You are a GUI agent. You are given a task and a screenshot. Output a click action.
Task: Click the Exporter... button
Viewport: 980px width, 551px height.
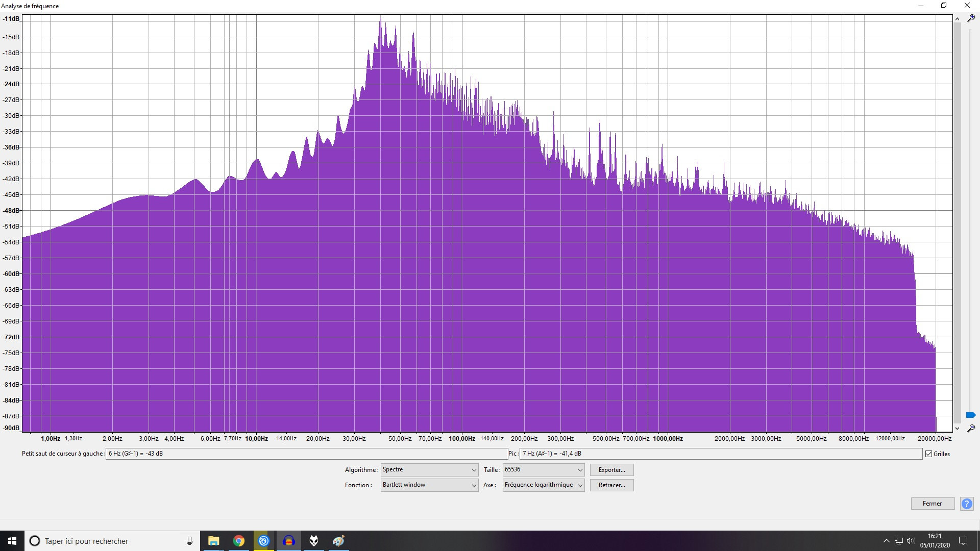[x=611, y=470]
